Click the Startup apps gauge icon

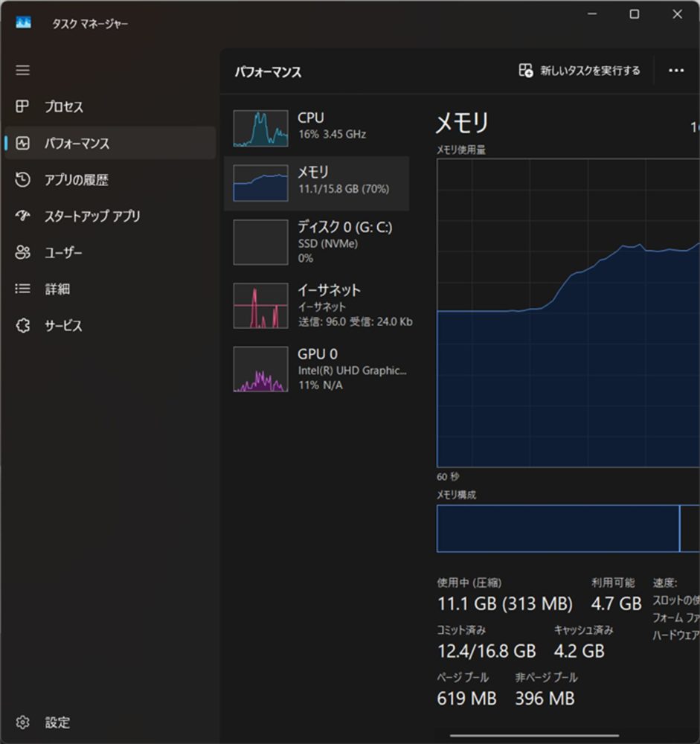click(22, 216)
